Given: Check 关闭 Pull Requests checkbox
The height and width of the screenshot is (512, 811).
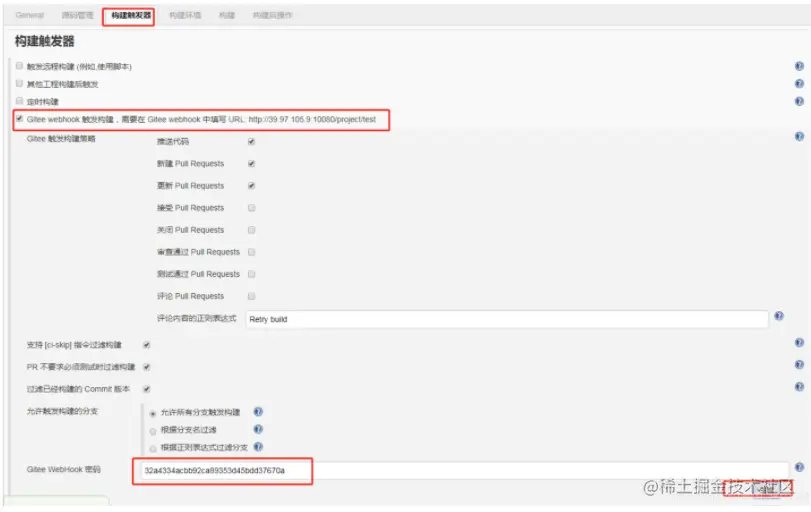Looking at the screenshot, I should click(251, 230).
